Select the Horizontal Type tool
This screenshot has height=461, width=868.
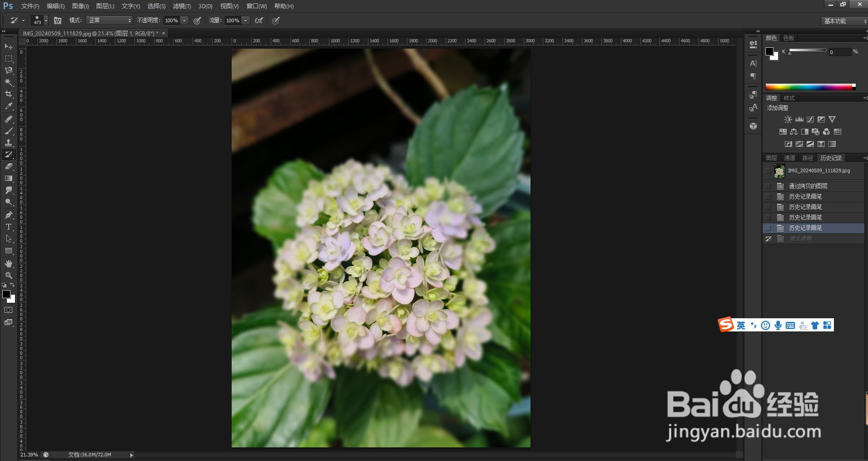[x=9, y=227]
